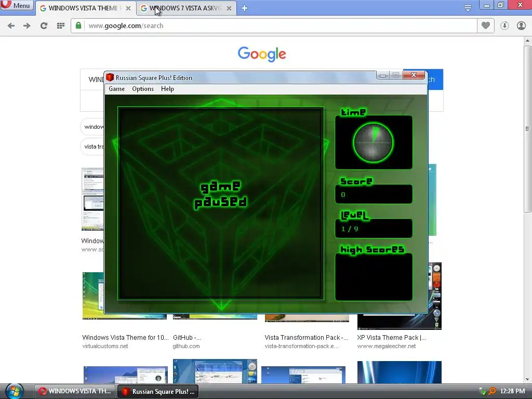Click the score value box showing 0
The image size is (532, 399).
click(374, 194)
